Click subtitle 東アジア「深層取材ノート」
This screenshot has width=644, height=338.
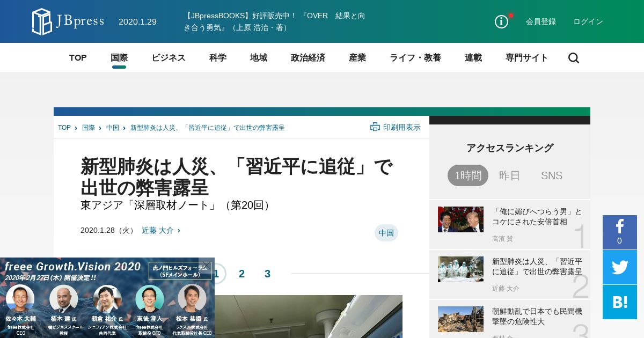[x=177, y=205]
